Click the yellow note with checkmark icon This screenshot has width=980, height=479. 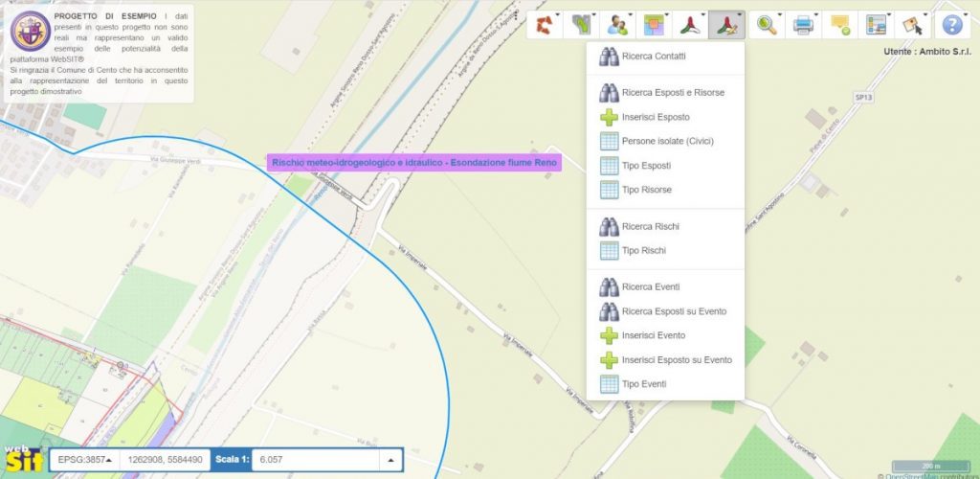pos(840,25)
